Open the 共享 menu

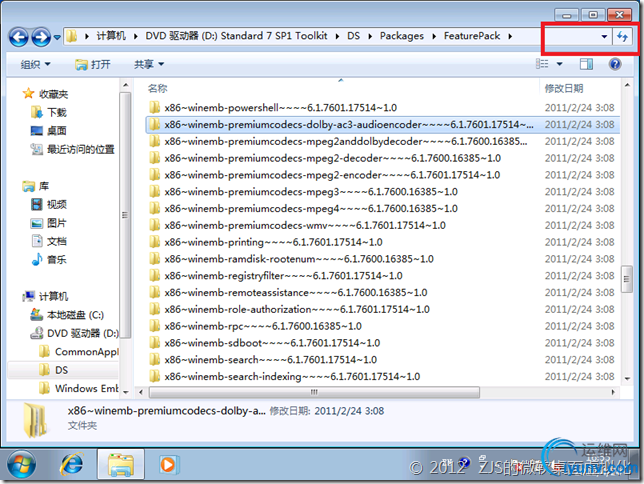[149, 64]
